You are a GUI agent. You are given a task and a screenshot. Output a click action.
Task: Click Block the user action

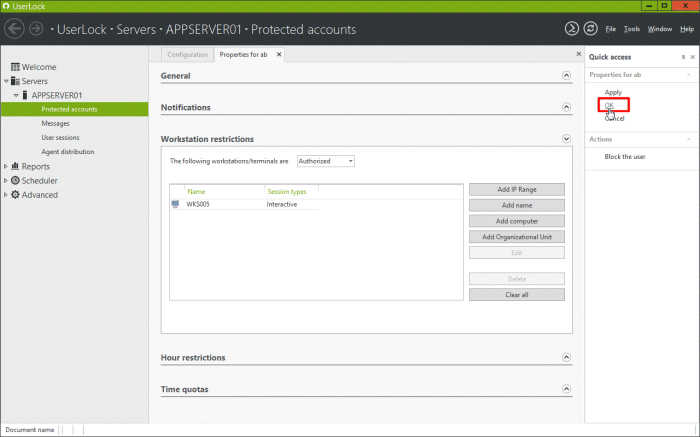coord(624,157)
